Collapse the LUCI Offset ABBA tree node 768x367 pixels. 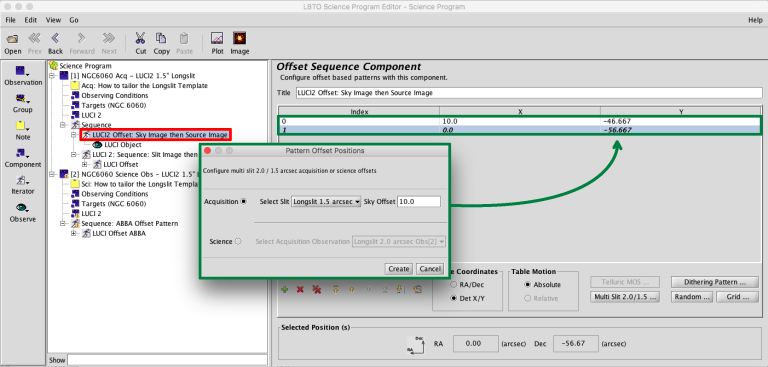[73, 234]
